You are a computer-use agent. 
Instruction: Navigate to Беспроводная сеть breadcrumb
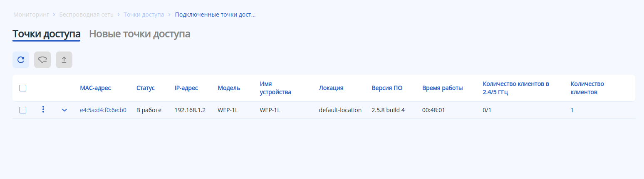point(87,15)
